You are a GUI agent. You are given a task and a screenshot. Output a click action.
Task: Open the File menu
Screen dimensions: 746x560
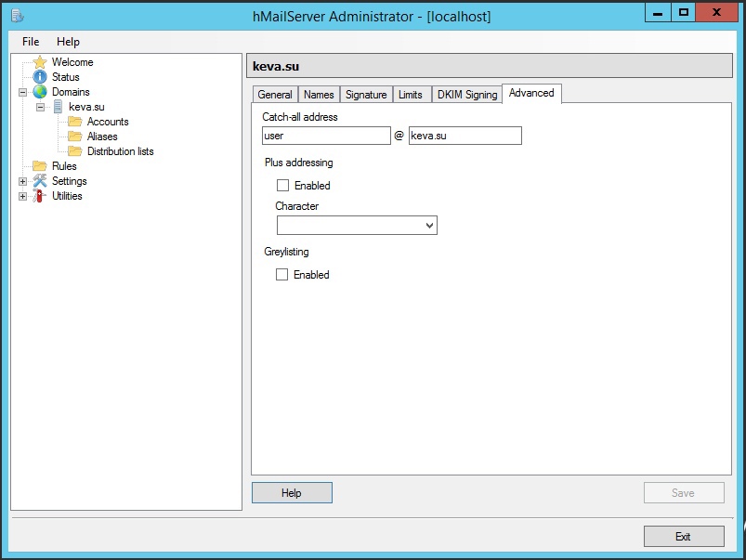tap(31, 42)
